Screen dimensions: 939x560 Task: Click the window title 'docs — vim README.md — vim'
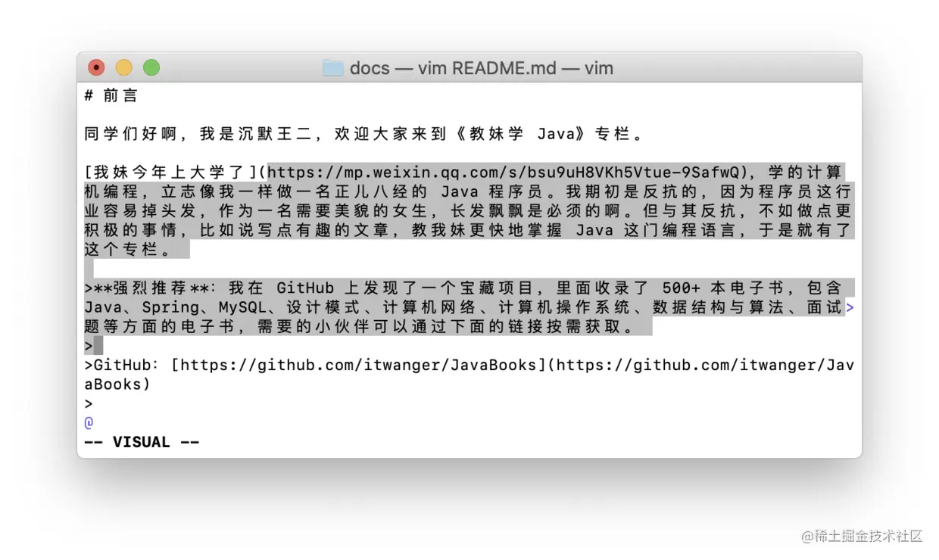click(x=481, y=68)
